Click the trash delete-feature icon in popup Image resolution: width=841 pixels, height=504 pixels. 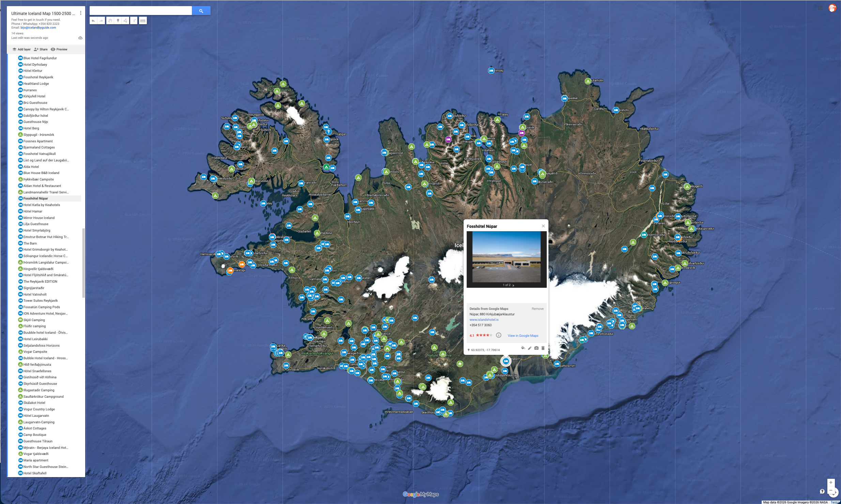[543, 348]
